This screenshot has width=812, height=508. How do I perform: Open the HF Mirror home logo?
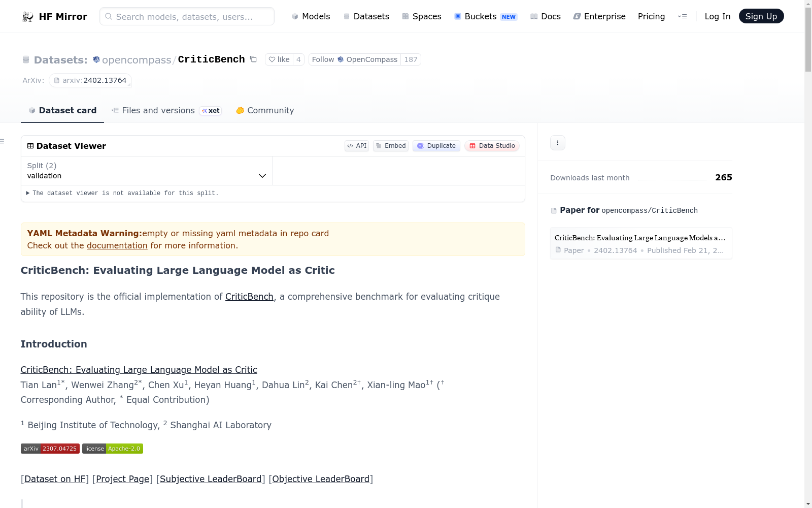[55, 16]
